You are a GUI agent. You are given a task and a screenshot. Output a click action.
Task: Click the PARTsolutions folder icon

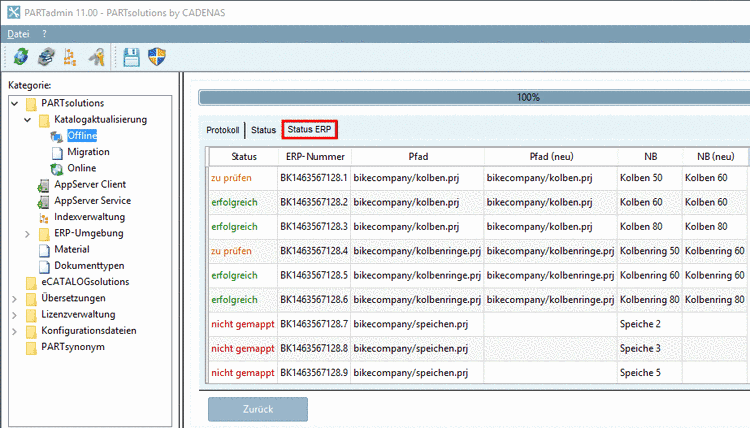pyautogui.click(x=32, y=104)
